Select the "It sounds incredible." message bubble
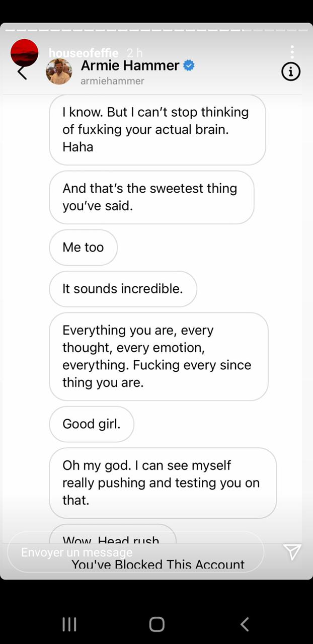Image resolution: width=313 pixels, height=644 pixels. 123,289
